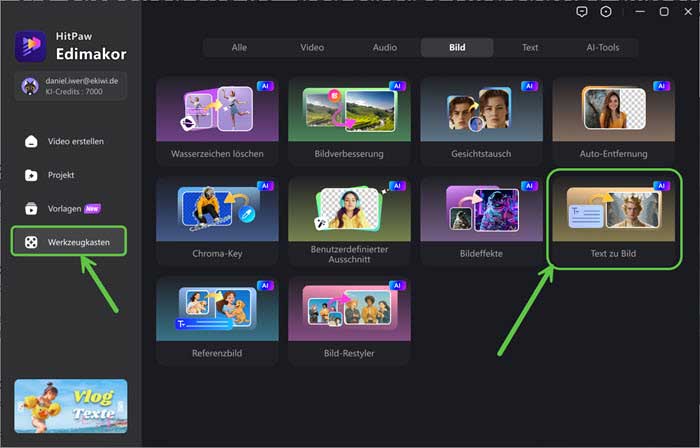Open the Text zu Bild tool

click(613, 222)
